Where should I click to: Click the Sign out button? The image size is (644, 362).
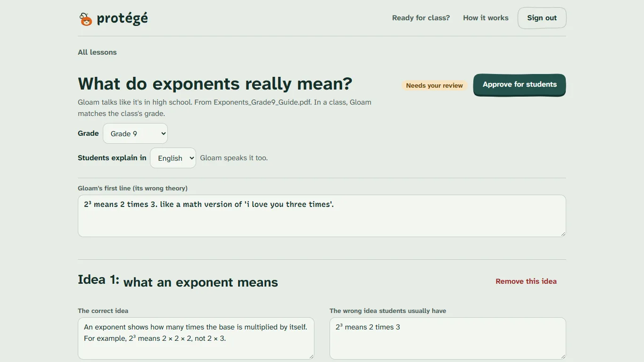click(x=542, y=18)
